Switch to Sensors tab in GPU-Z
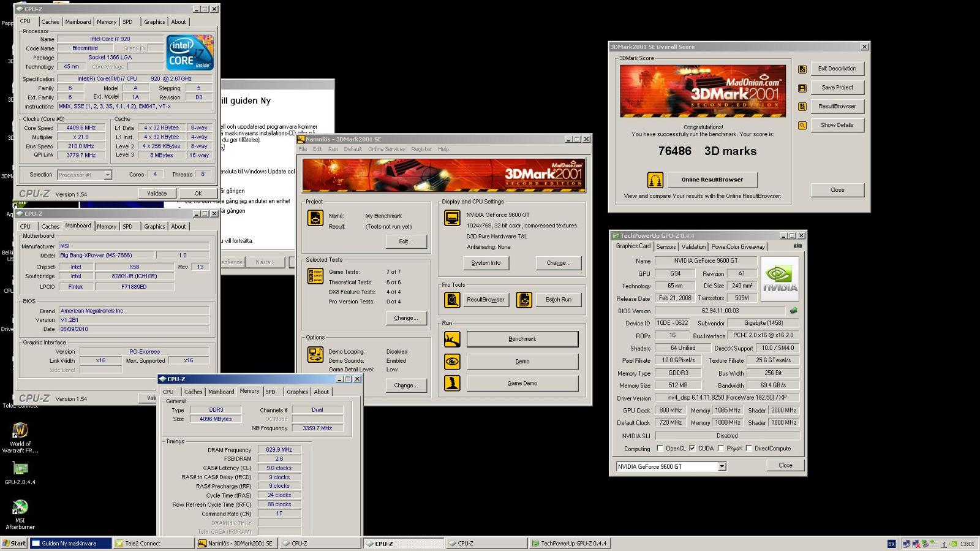 click(666, 246)
